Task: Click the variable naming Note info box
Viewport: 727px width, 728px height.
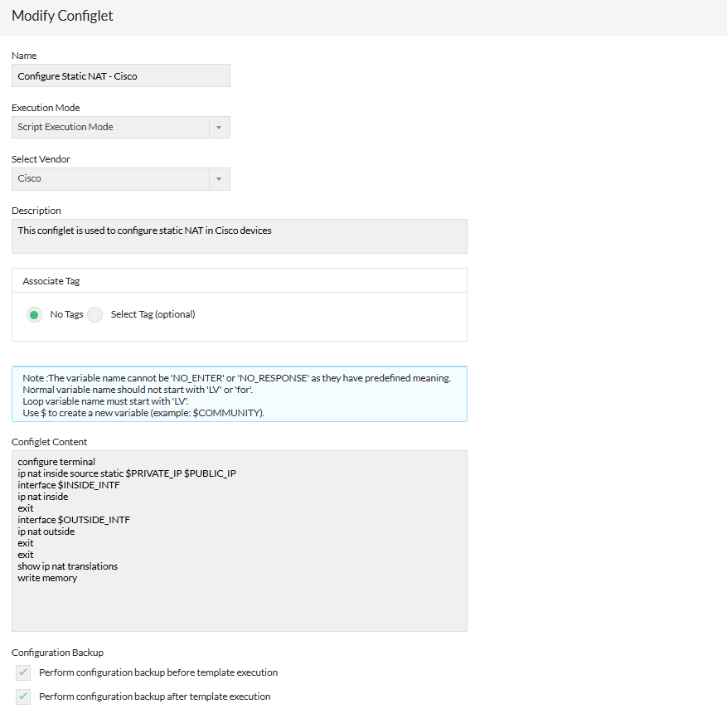Action: (239, 394)
